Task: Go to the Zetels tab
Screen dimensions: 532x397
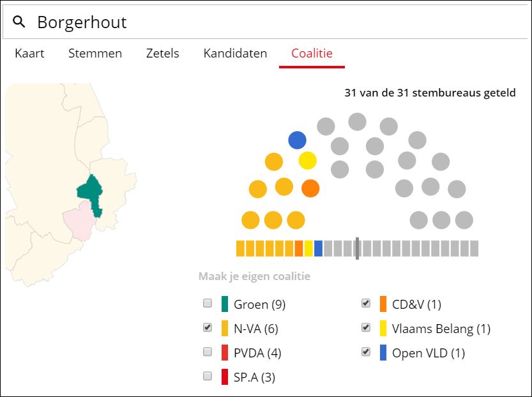Action: coord(162,54)
